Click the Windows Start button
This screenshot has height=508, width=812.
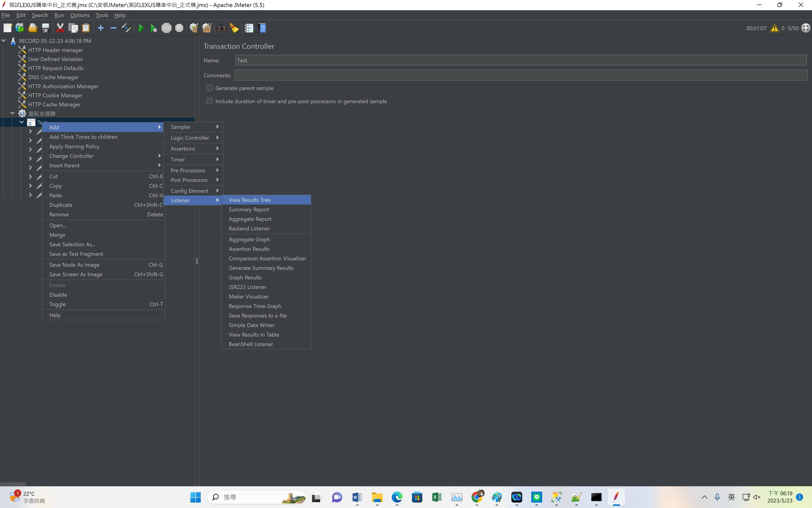195,497
